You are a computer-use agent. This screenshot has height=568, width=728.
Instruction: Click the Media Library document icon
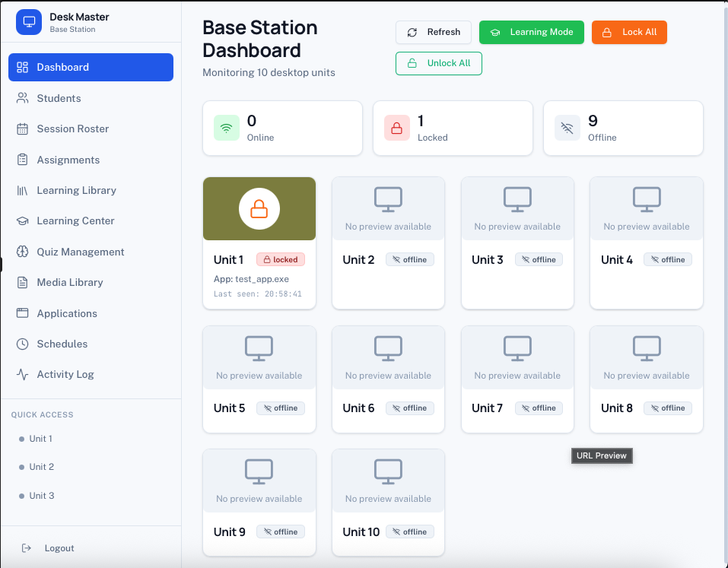click(x=22, y=282)
